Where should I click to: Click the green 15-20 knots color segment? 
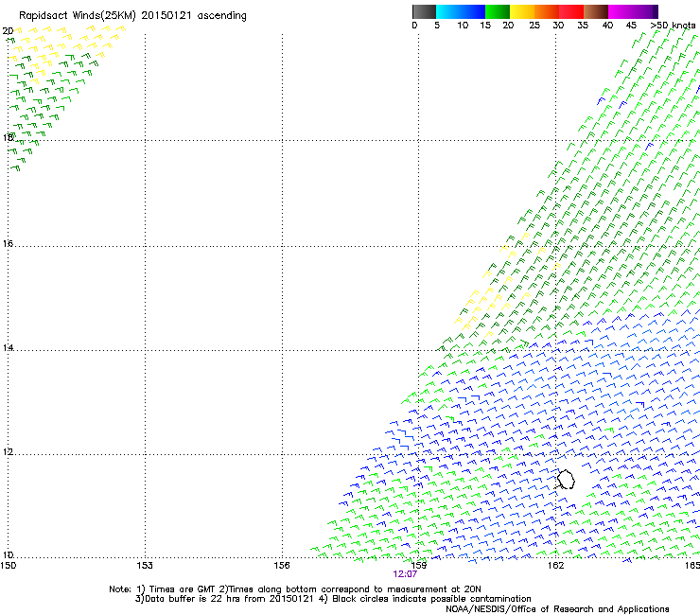click(x=498, y=11)
